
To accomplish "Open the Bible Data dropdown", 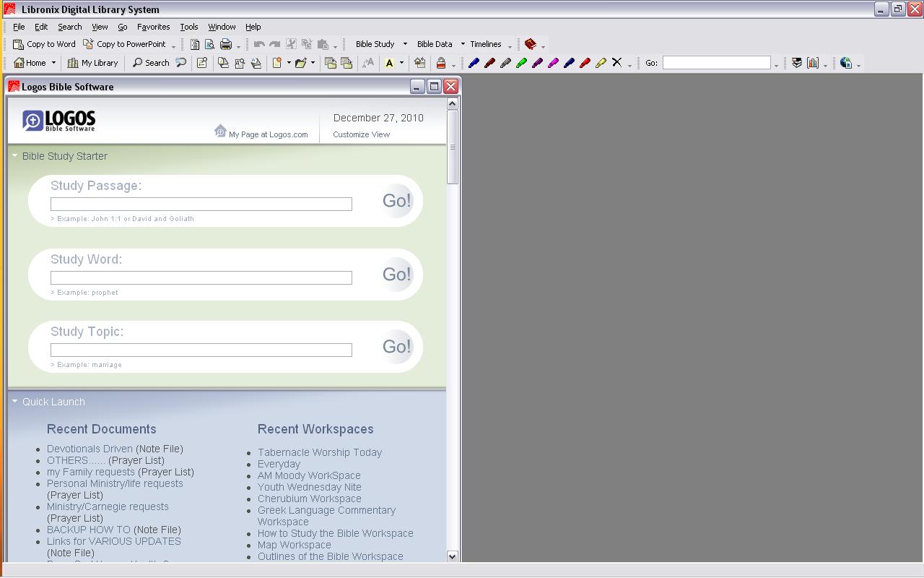I will point(440,44).
